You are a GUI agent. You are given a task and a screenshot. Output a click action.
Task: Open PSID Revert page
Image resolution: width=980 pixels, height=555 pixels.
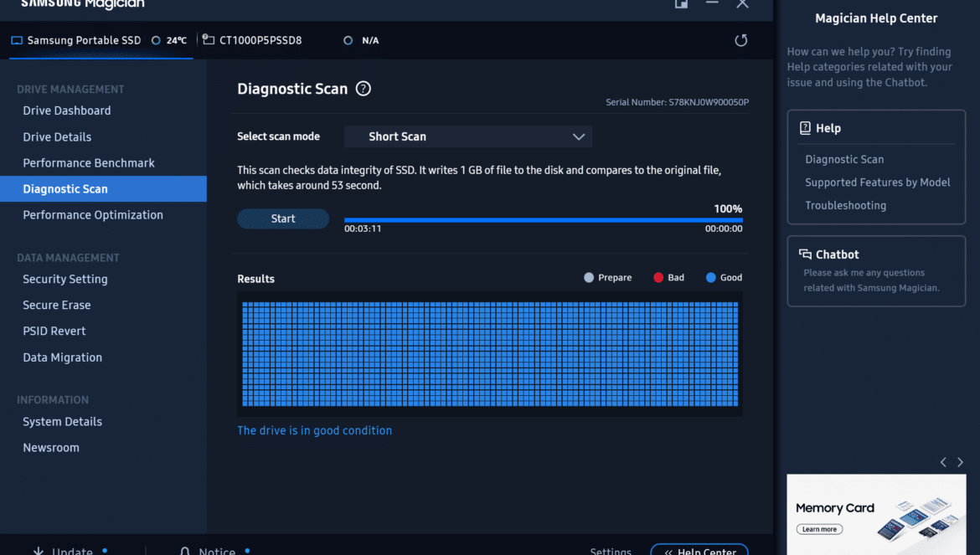54,331
